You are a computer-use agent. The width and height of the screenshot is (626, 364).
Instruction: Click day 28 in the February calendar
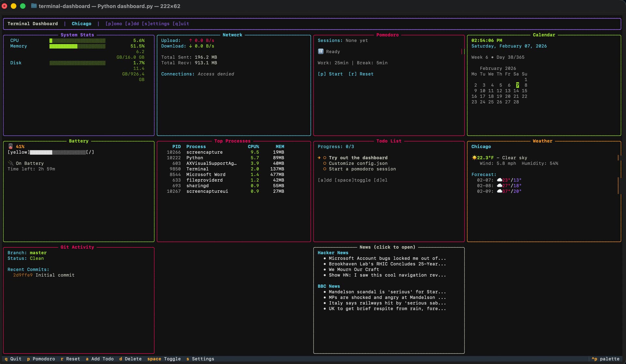(x=516, y=102)
